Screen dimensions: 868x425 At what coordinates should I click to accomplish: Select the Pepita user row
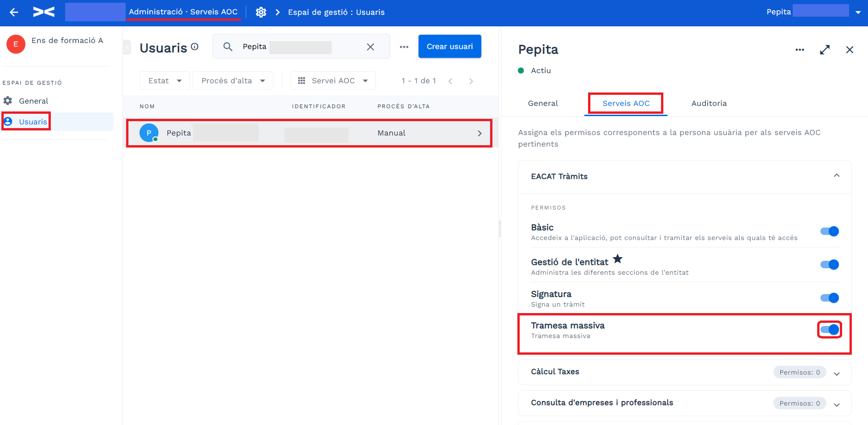coord(309,133)
